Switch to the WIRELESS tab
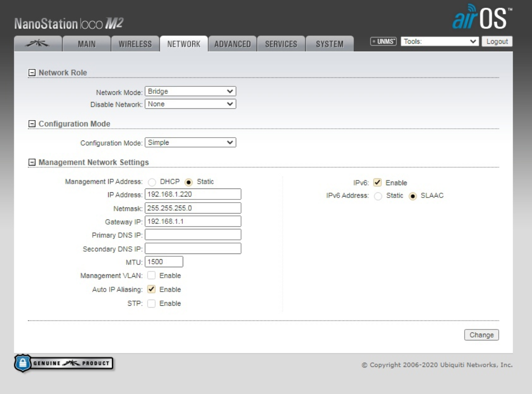 click(135, 44)
